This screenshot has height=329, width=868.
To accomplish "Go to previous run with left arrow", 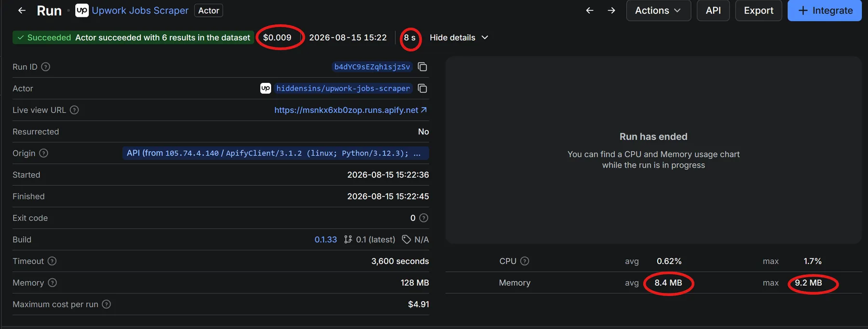I will (x=589, y=10).
